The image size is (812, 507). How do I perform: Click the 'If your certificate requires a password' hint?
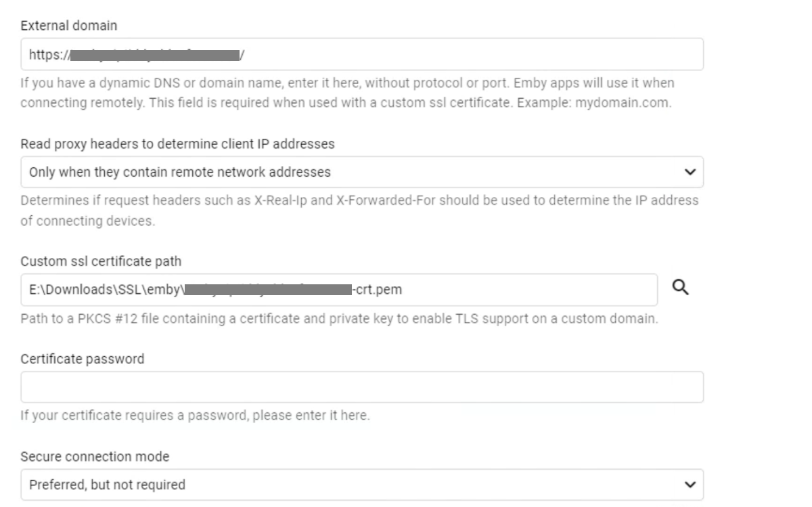click(x=195, y=415)
